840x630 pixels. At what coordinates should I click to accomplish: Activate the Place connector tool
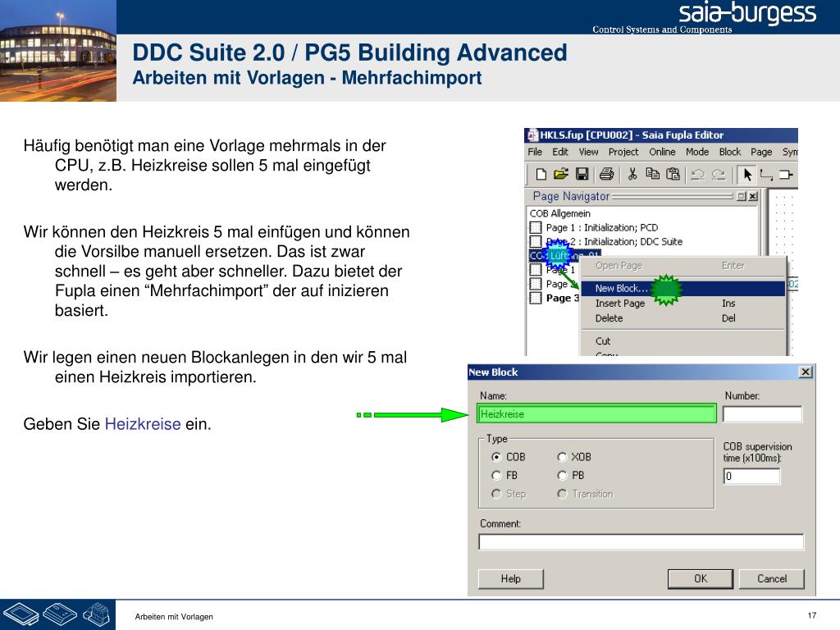pos(786,175)
